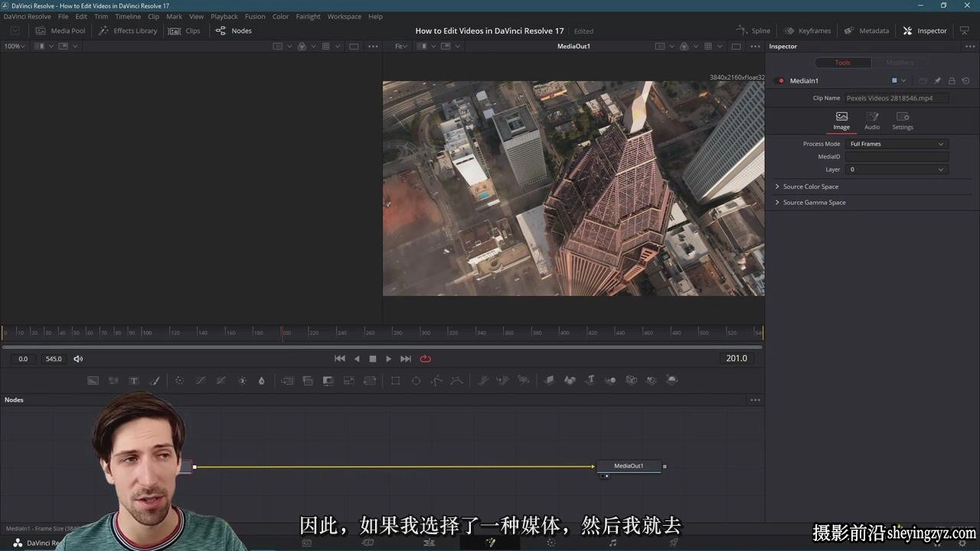Reset MediaIn1 settings to default
This screenshot has width=980, height=551.
(966, 80)
